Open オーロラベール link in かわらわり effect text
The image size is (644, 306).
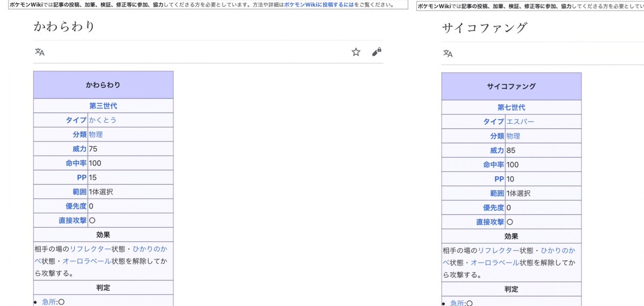point(87,262)
